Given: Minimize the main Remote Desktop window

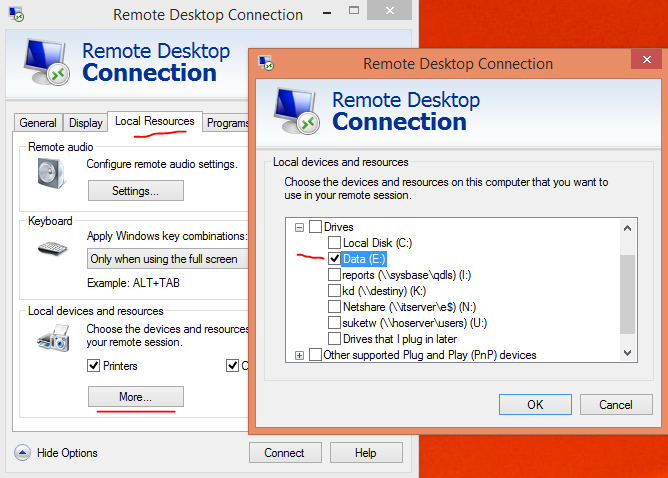Looking at the screenshot, I should (327, 13).
